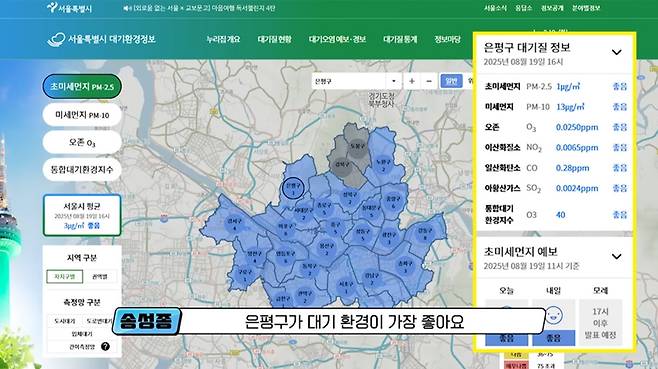Collapse the 은평구 대기질 정보 panel
Image resolution: width=658 pixels, height=369 pixels.
click(x=616, y=52)
